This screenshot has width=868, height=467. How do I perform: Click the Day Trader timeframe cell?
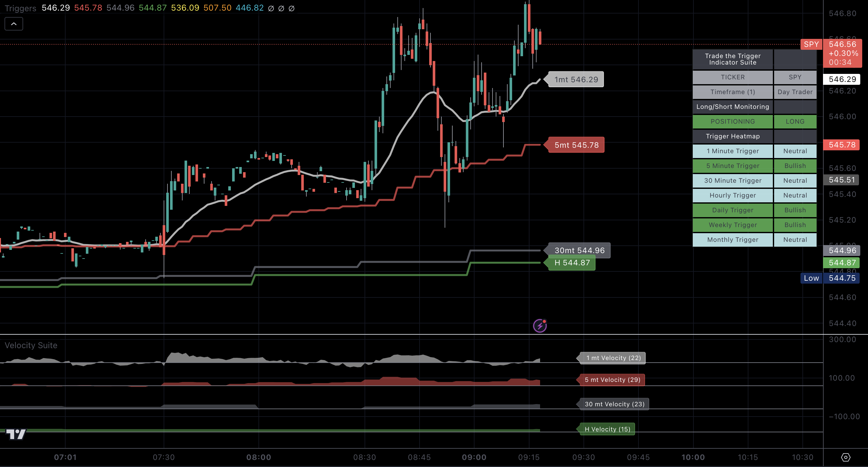pyautogui.click(x=795, y=92)
